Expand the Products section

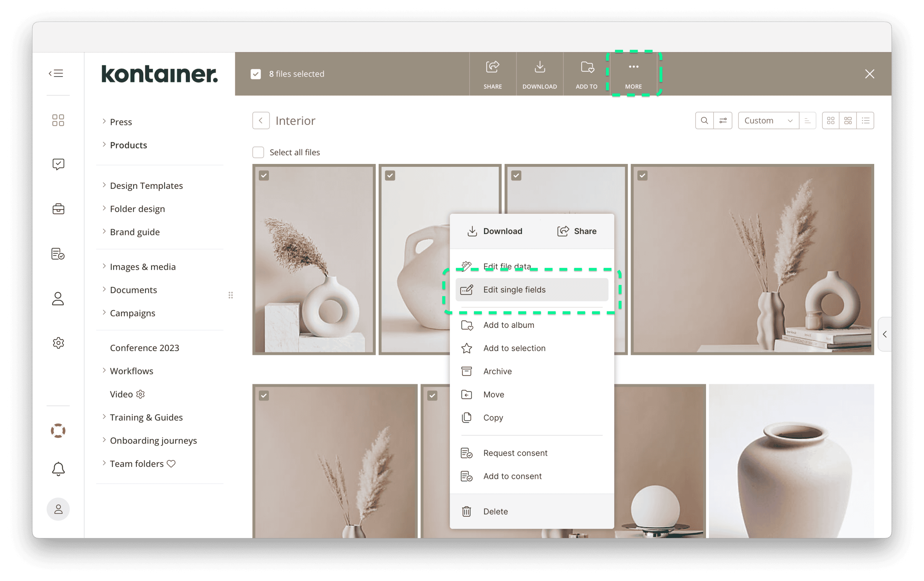click(x=128, y=145)
